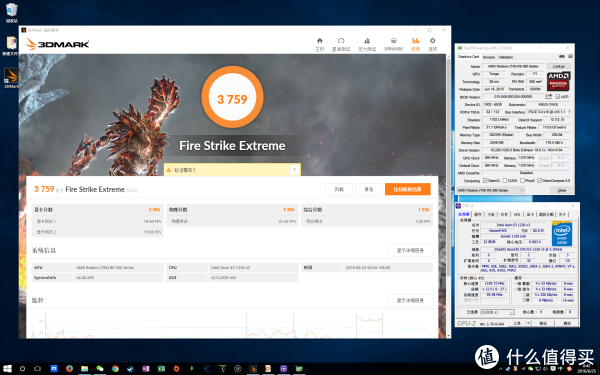Viewport: 600px width, 375px height.
Task: Open Excel from the taskbar
Action: [161, 369]
